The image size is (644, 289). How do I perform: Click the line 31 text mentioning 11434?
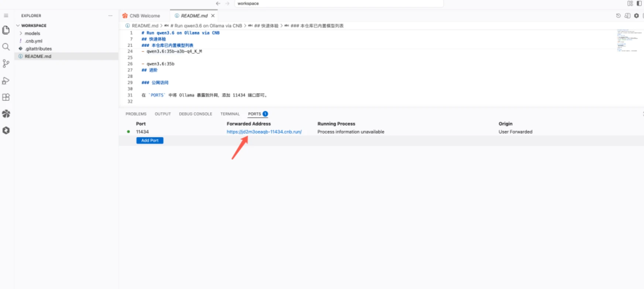[204, 95]
